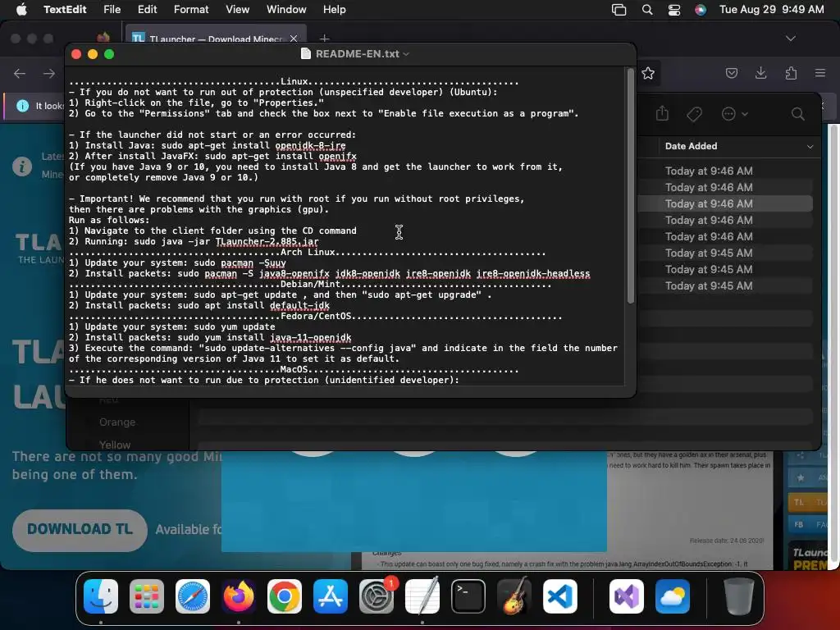The height and width of the screenshot is (630, 840).
Task: Open Firefox downloads panel
Action: (x=760, y=73)
